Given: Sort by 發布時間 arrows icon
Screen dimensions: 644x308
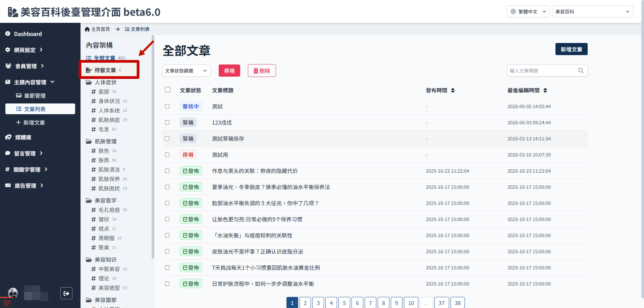Looking at the screenshot, I should (x=453, y=90).
